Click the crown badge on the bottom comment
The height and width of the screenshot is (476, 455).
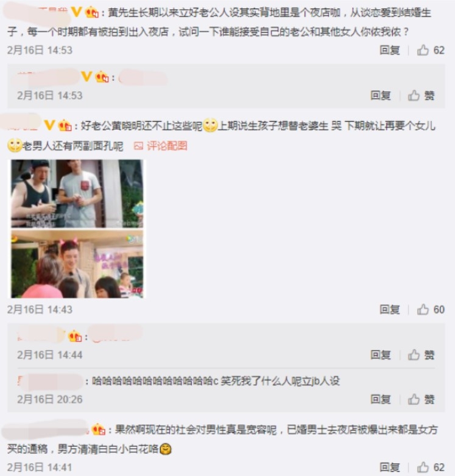click(99, 429)
